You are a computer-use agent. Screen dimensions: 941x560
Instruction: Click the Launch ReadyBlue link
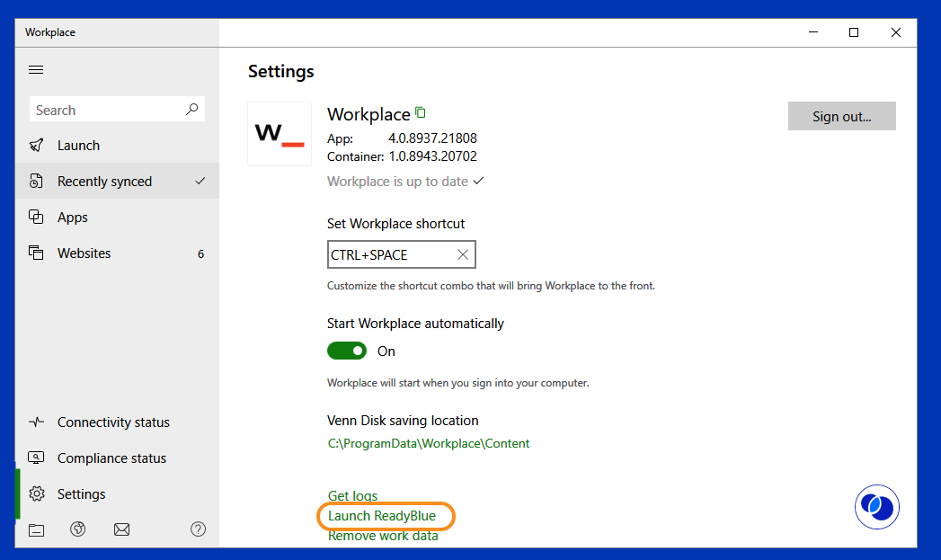[x=382, y=516]
